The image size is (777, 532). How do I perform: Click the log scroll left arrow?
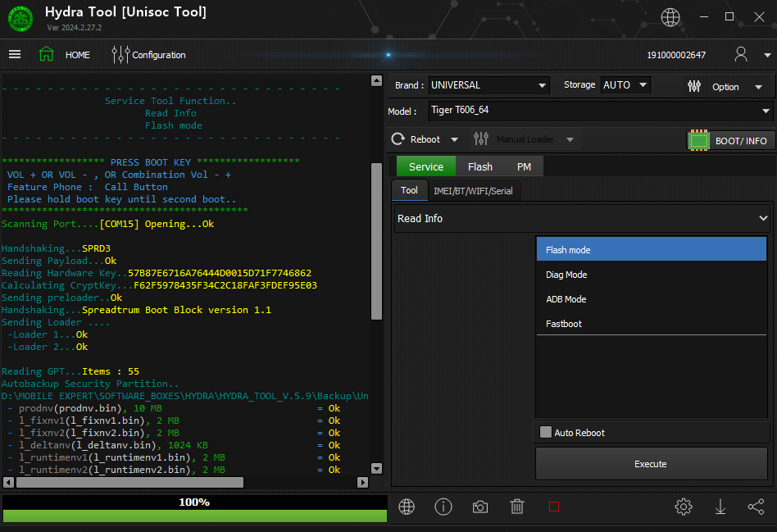(8, 482)
